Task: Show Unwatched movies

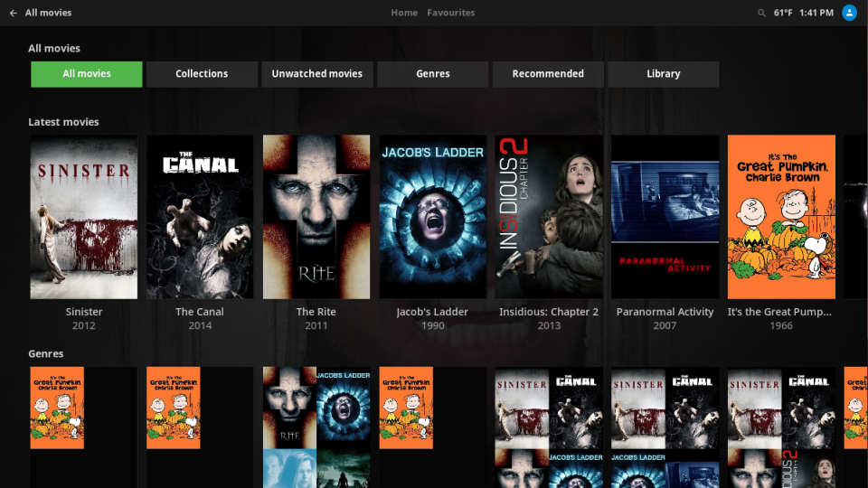Action: coord(317,74)
